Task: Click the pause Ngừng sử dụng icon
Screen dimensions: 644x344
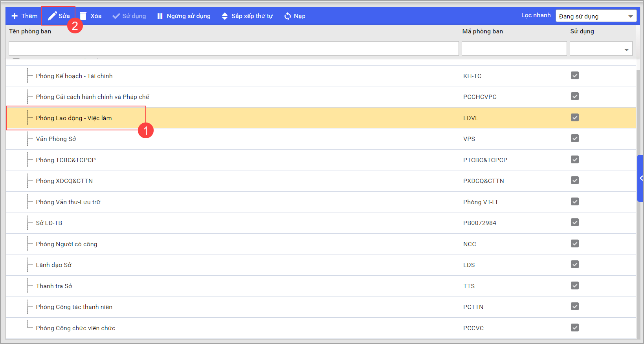Action: [160, 16]
